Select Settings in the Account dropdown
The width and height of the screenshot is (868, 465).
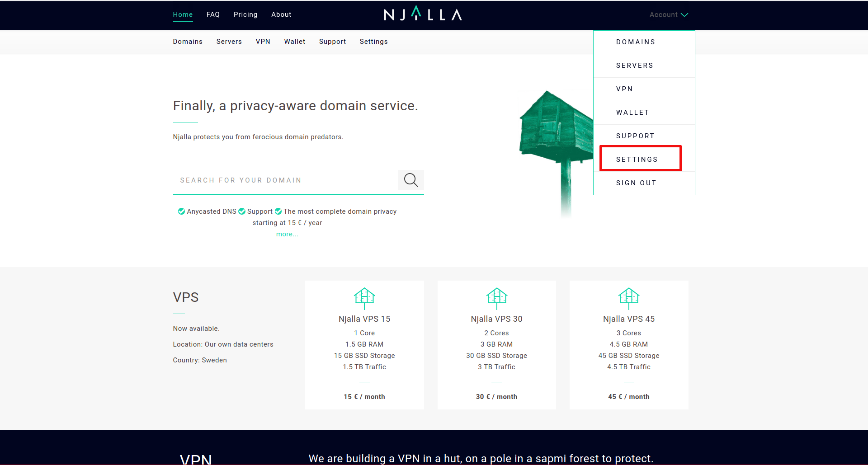[x=637, y=160]
